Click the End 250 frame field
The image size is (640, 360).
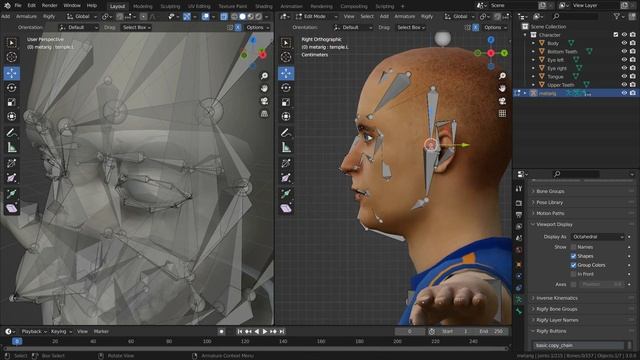point(491,331)
